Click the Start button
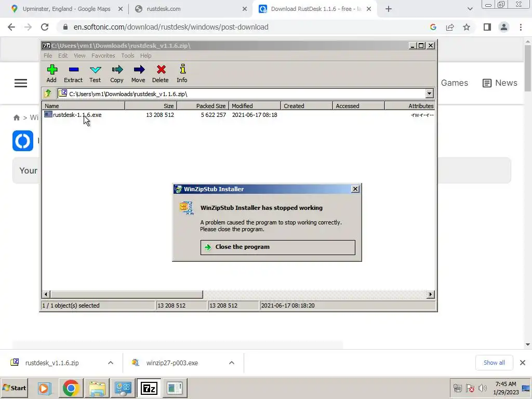Image resolution: width=532 pixels, height=399 pixels. click(14, 388)
